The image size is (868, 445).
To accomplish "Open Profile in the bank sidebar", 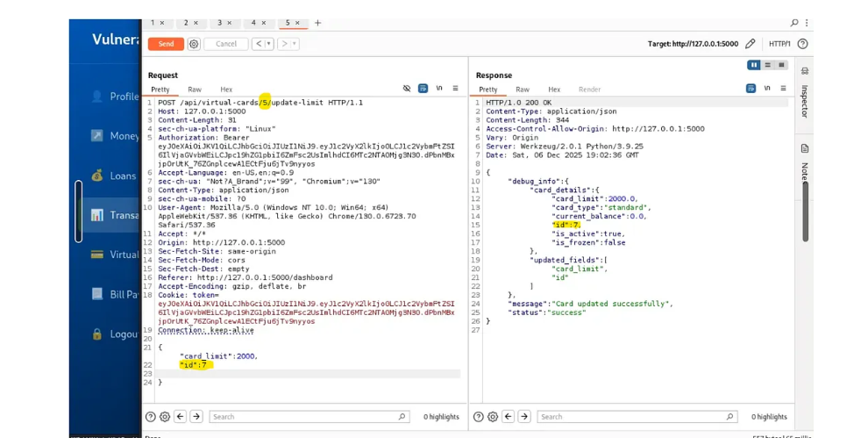I will [x=124, y=97].
